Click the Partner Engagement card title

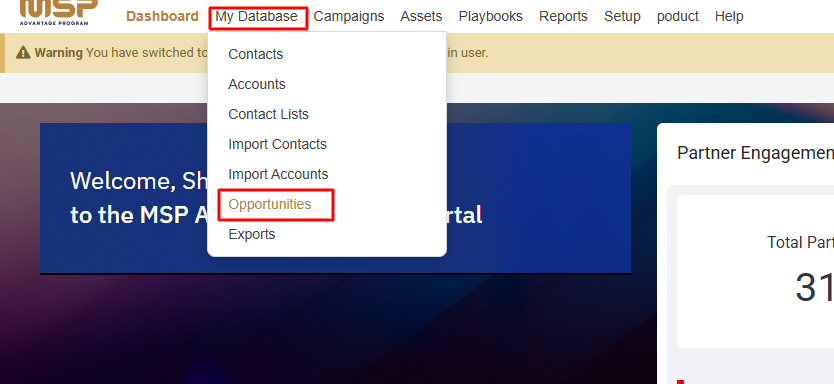(755, 153)
